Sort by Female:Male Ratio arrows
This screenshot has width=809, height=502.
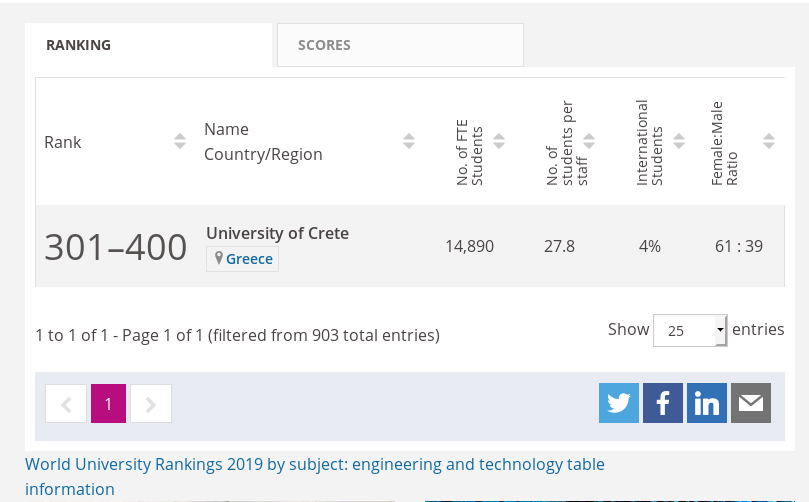tap(769, 141)
